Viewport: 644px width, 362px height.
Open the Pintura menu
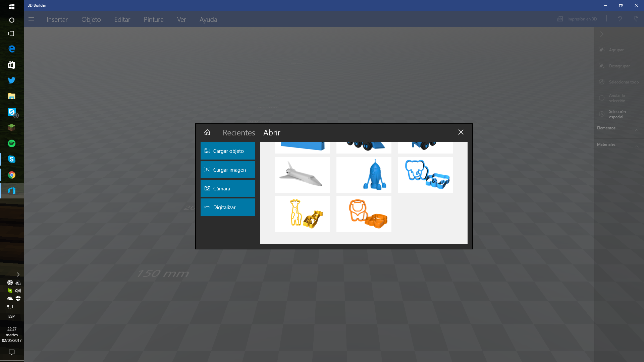[154, 19]
